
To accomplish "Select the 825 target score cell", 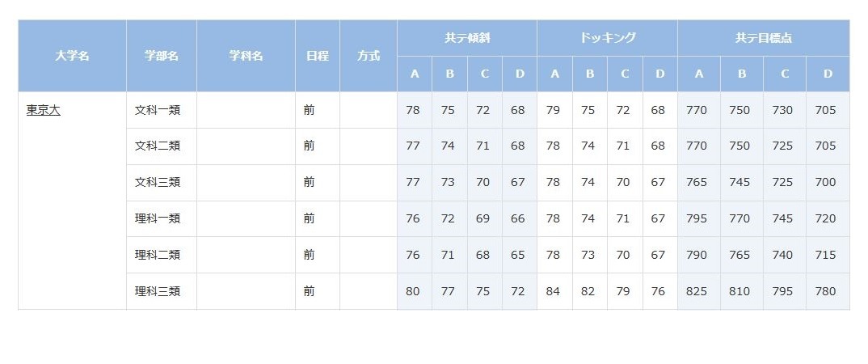I will coord(697,291).
